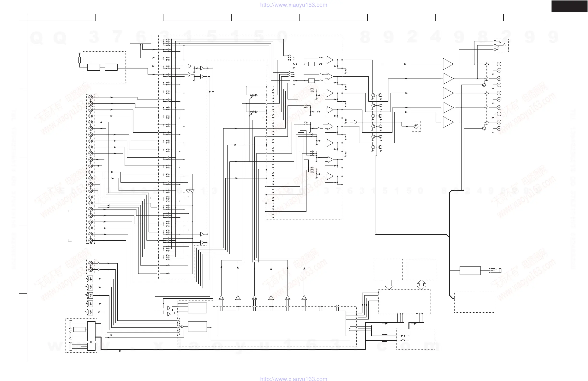Click the circled-X mixer node symbol
The width and height of the screenshot is (588, 381).
[x=182, y=327]
